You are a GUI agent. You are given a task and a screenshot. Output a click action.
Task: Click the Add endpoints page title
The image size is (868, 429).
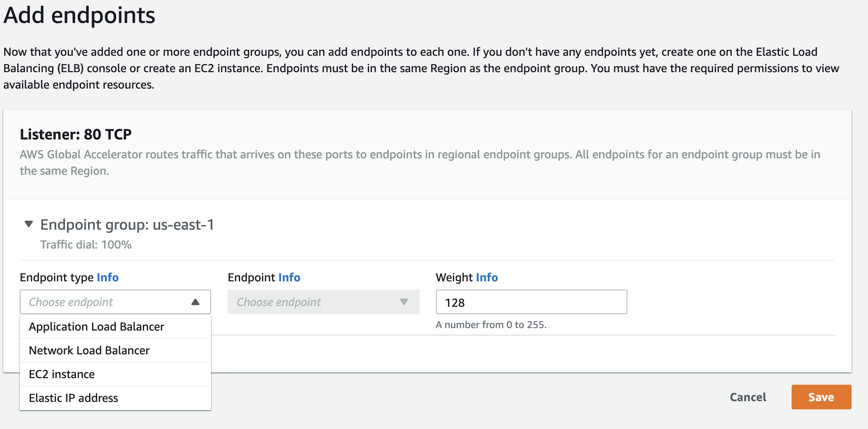[79, 16]
